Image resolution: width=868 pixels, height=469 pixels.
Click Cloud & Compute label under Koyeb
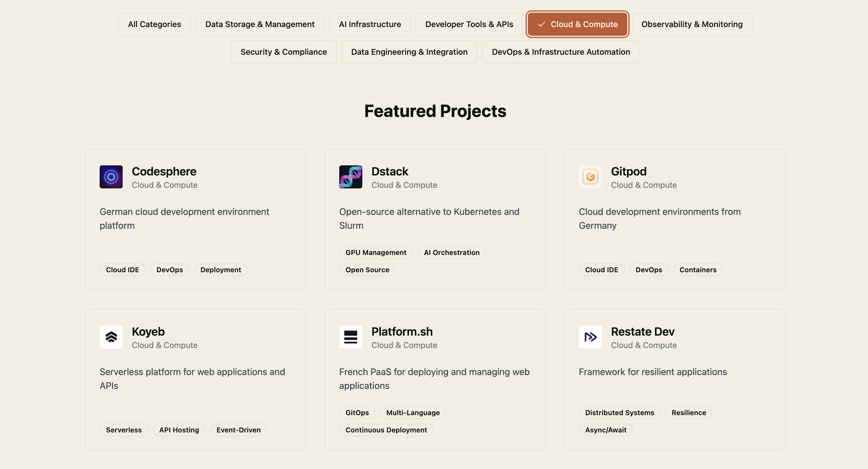[164, 345]
